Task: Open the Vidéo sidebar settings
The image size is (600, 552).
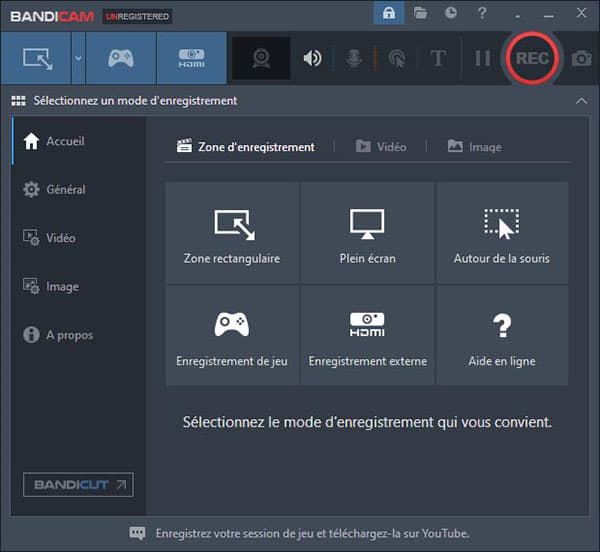Action: [78, 238]
